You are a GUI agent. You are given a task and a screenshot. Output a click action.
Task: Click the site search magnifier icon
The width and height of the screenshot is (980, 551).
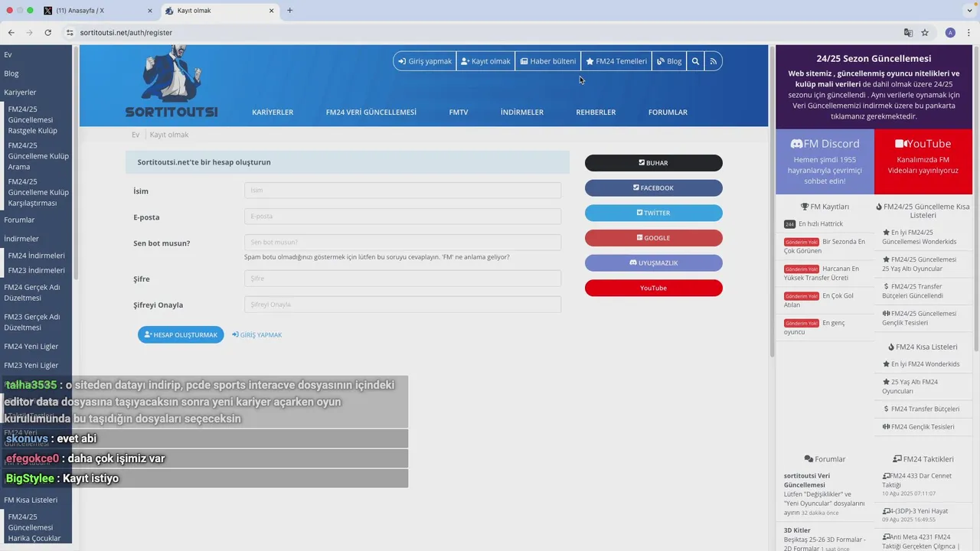click(695, 61)
